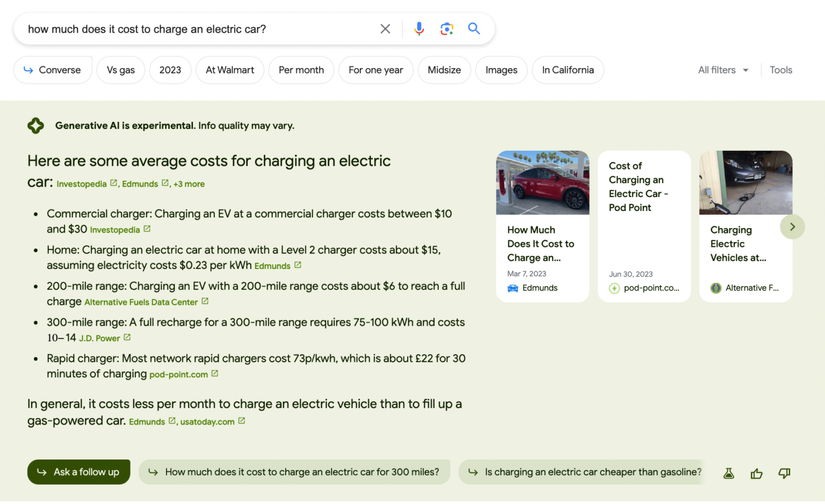Open Google Lens image search
This screenshot has height=504, width=825.
click(x=446, y=28)
